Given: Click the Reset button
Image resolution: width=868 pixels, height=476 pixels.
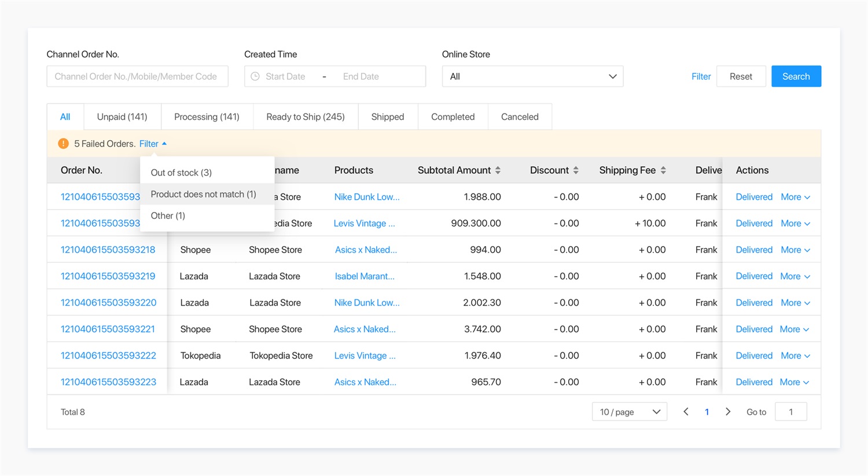Looking at the screenshot, I should (x=741, y=76).
